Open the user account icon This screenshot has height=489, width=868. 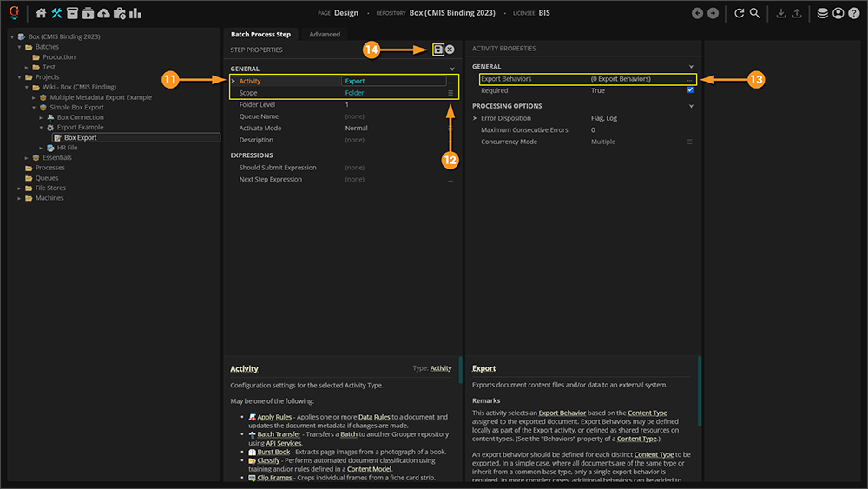point(838,13)
